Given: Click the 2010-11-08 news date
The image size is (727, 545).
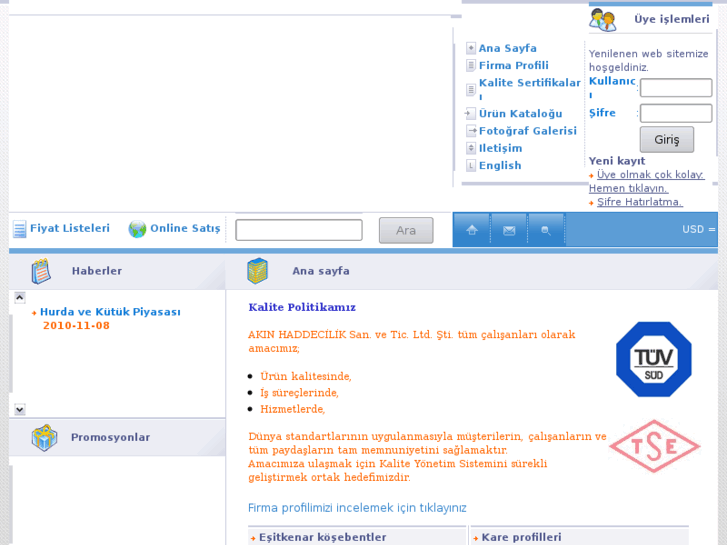Looking at the screenshot, I should [77, 326].
